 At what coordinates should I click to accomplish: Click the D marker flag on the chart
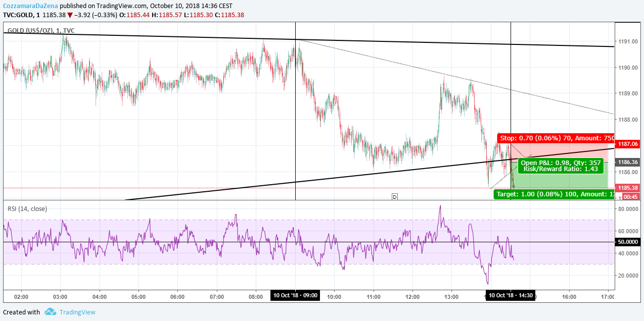(x=395, y=197)
